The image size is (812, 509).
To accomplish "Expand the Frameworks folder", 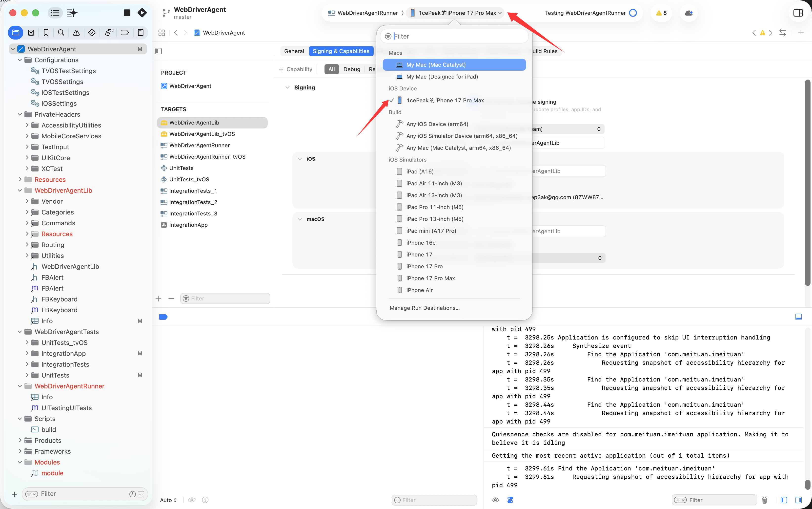I will coord(20,451).
